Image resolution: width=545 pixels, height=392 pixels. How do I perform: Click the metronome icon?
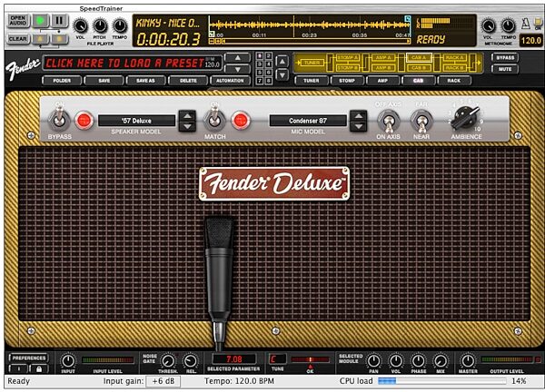coord(526,23)
